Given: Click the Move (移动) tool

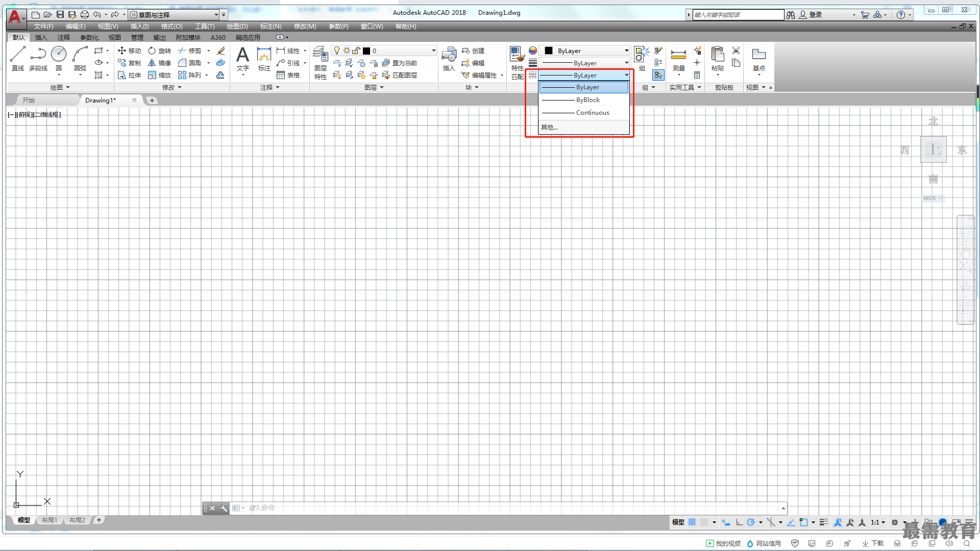Looking at the screenshot, I should click(129, 51).
